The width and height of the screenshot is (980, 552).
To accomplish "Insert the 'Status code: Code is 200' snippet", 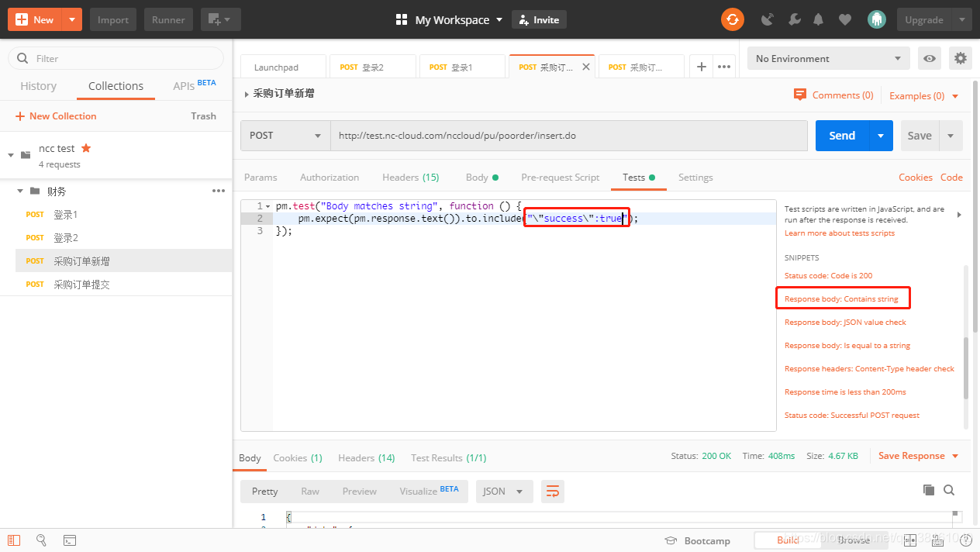I will coord(829,276).
